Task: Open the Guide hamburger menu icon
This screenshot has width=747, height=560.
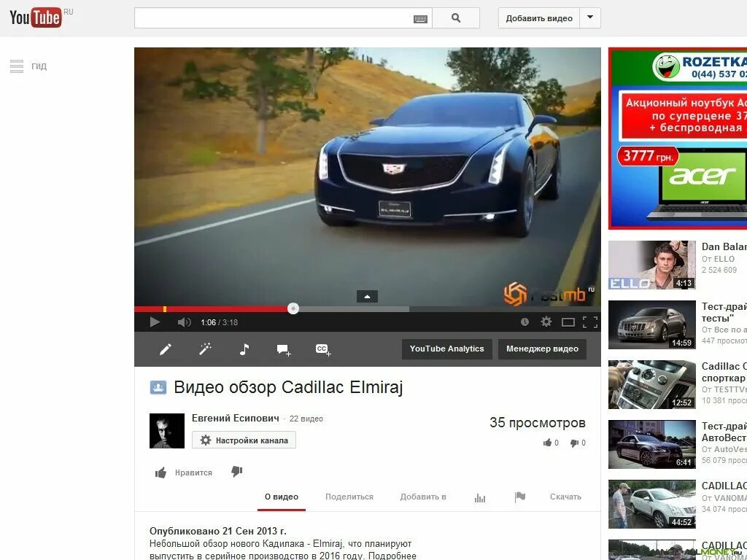Action: point(17,66)
